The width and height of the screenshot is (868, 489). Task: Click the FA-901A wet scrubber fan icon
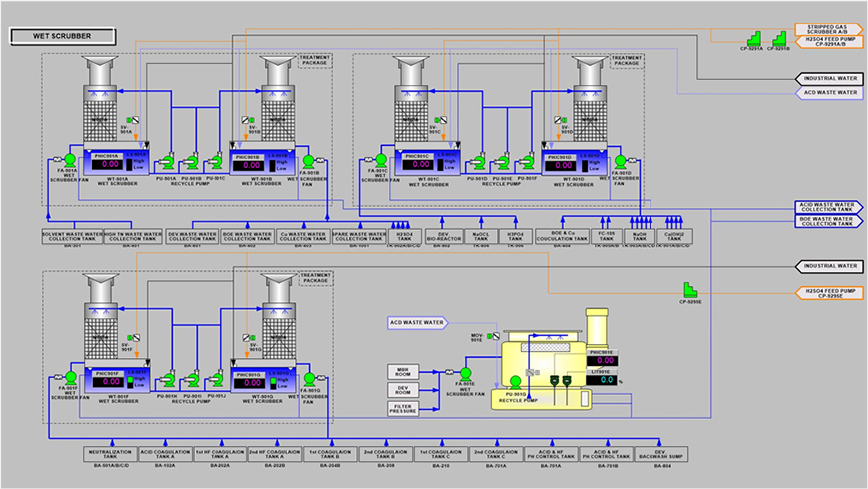click(x=71, y=159)
